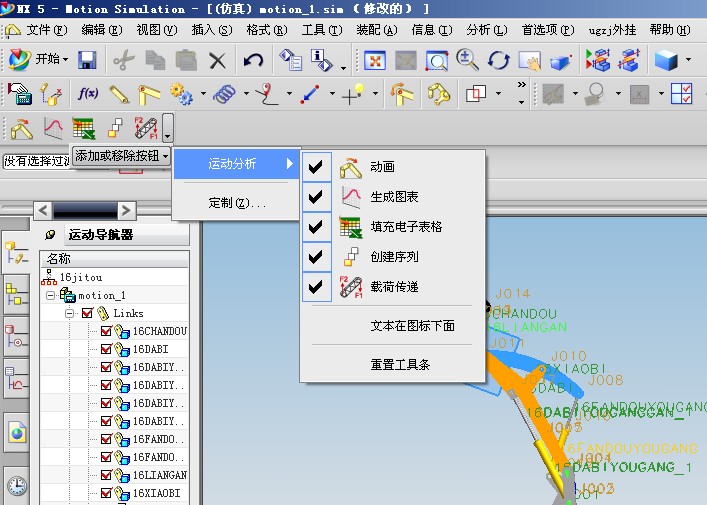This screenshot has height=505, width=707.
Task: Open the toolbar options arrow beside Load Transfer
Action: click(167, 128)
